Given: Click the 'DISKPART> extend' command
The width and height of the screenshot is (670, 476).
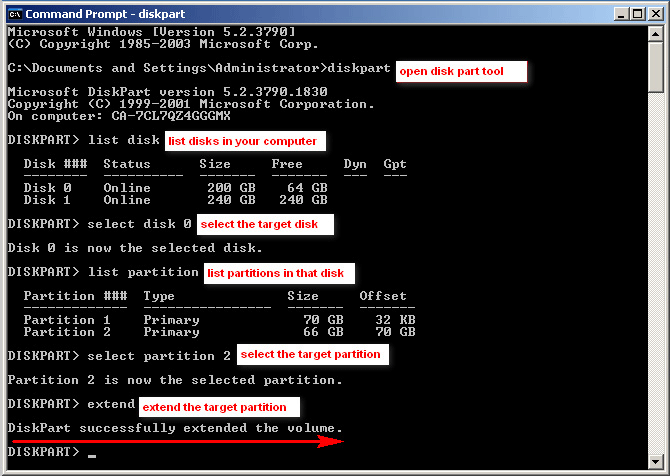Looking at the screenshot, I should coord(71,404).
